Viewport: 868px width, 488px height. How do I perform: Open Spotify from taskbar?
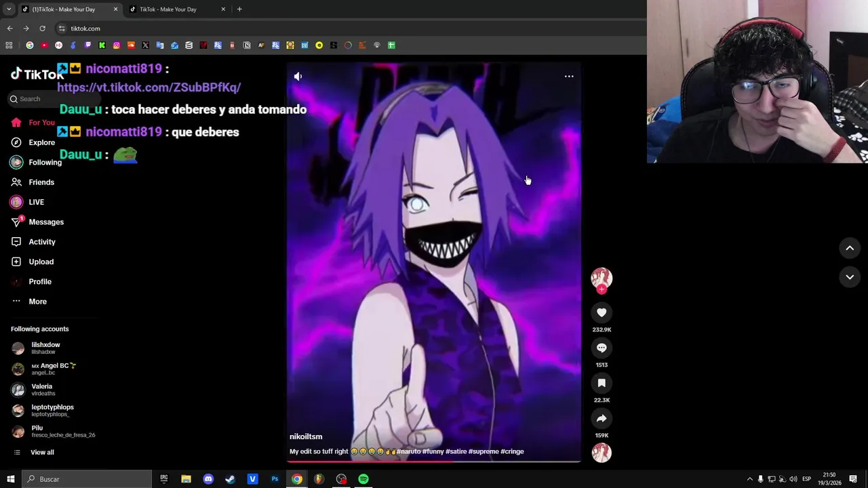[x=363, y=479]
